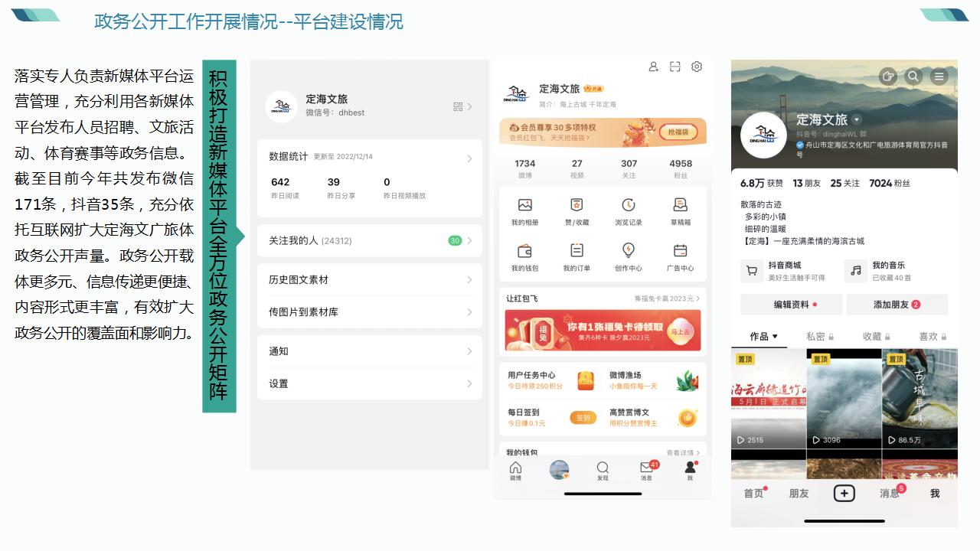Open Weibo 消息 messages tab icon
Viewport: 980px width, 551px height.
646,468
